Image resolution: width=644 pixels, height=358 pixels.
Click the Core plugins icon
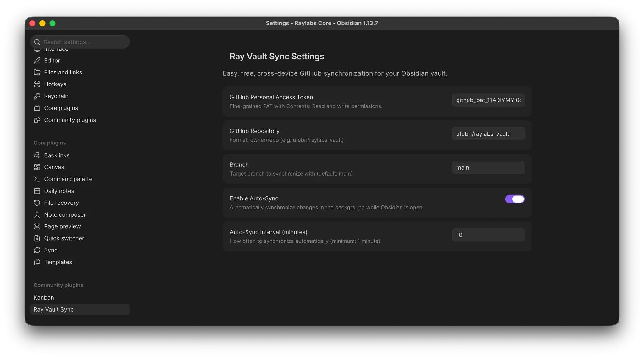click(x=37, y=108)
